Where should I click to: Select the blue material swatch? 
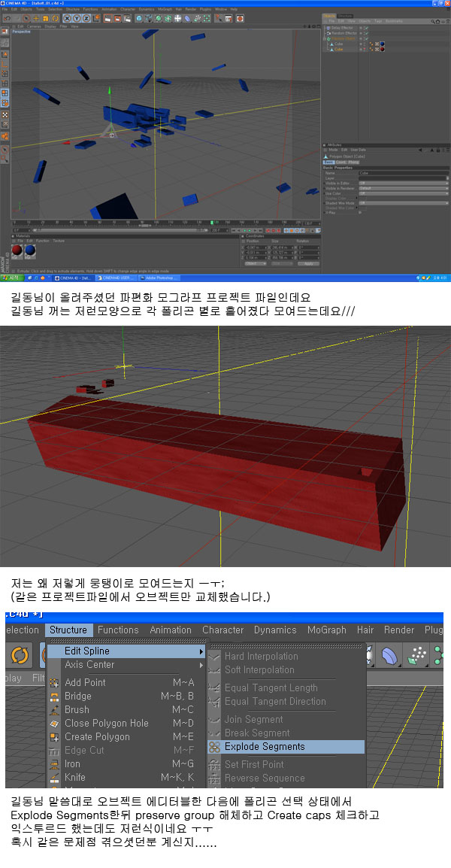(x=30, y=250)
